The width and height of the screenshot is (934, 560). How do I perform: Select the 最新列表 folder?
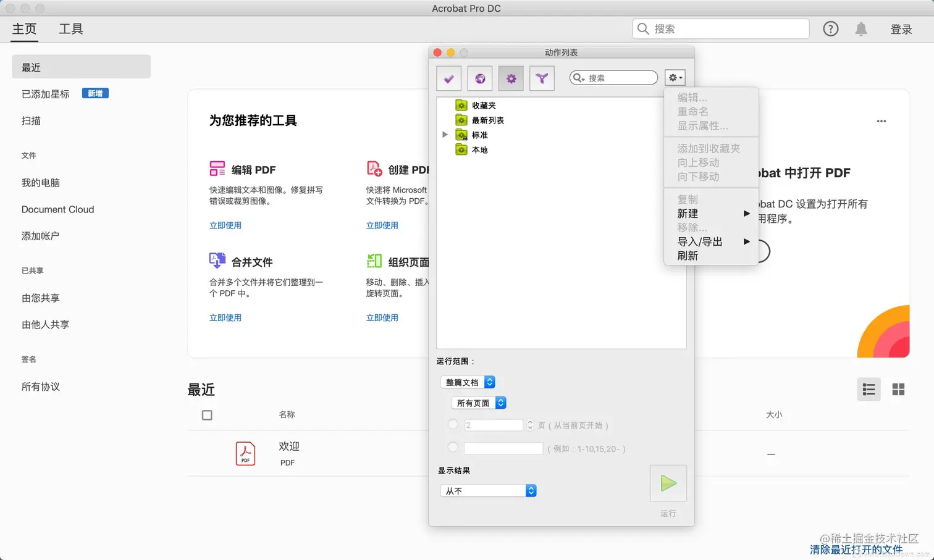488,120
